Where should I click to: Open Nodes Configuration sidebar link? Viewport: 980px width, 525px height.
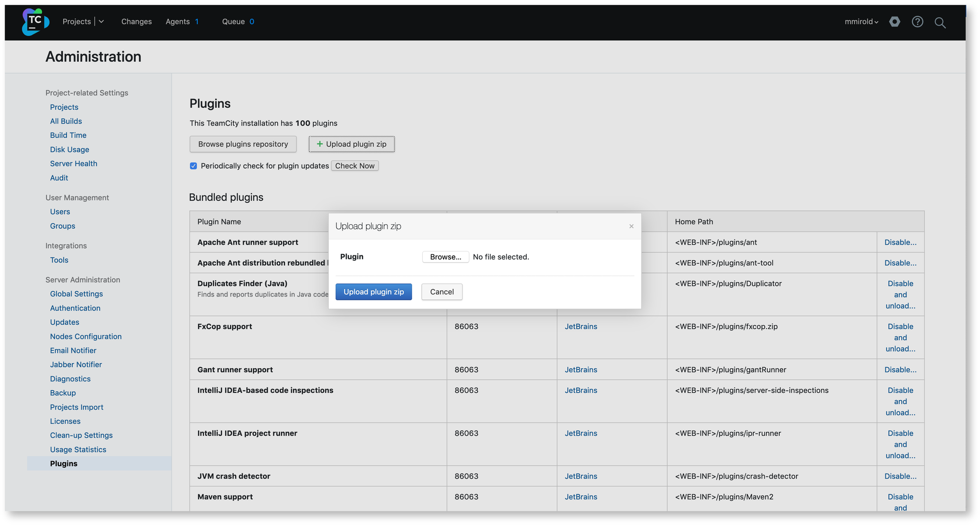tap(86, 337)
